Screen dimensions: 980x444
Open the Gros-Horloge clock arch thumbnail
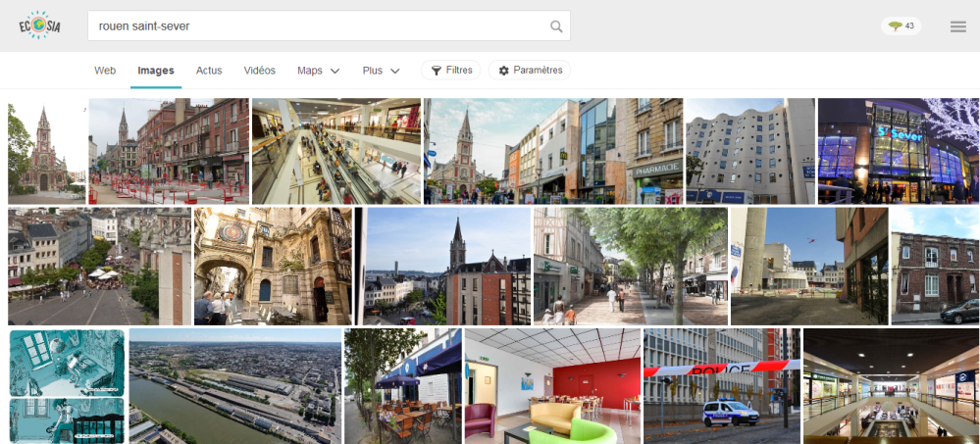point(273,267)
